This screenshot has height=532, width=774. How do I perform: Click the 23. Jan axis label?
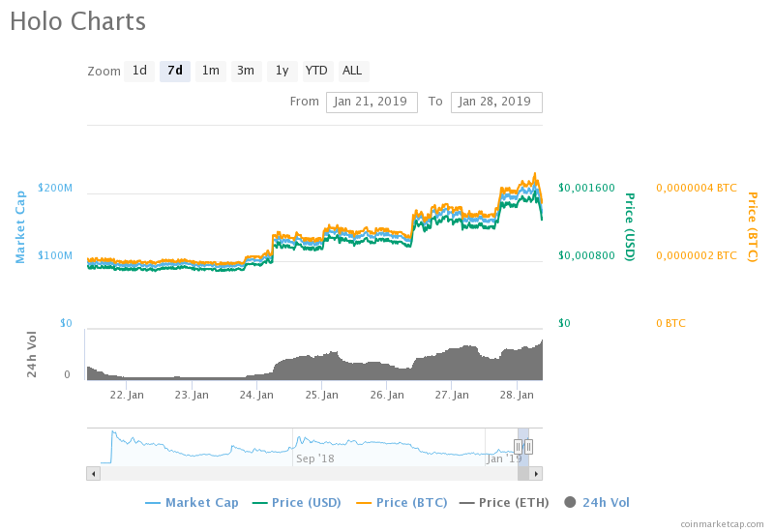coord(192,396)
